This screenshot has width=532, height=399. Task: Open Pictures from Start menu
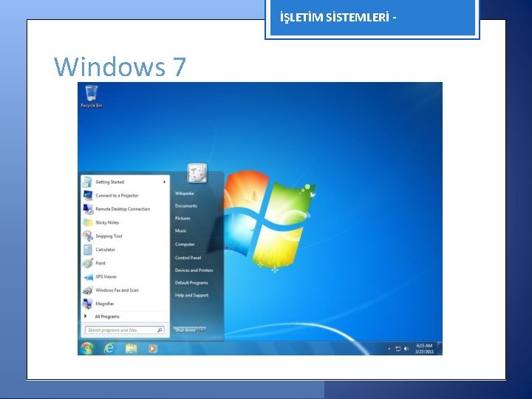click(183, 219)
